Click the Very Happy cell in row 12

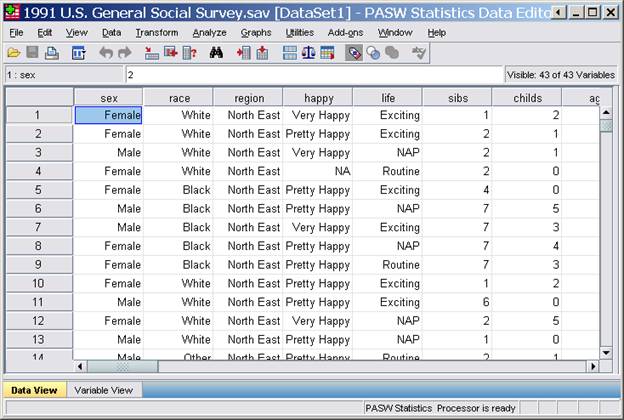click(x=318, y=321)
